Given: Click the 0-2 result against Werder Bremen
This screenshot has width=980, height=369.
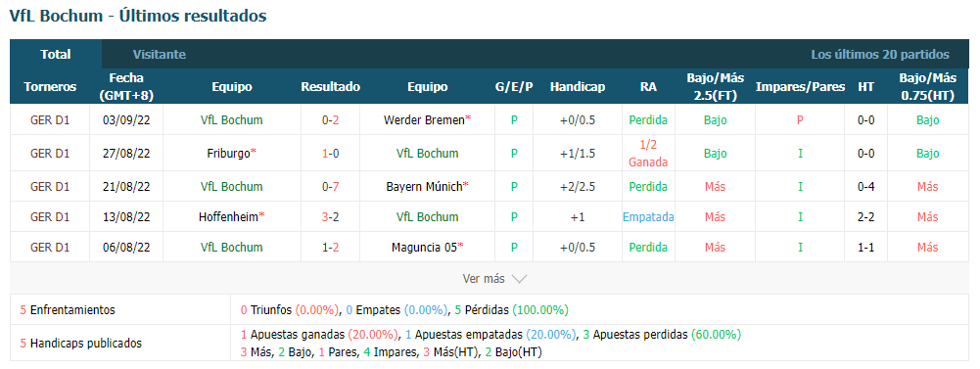Looking at the screenshot, I should coord(331,119).
